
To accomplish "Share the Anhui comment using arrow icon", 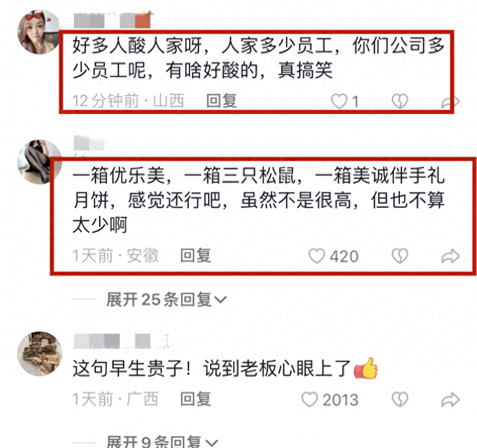I will 451,256.
